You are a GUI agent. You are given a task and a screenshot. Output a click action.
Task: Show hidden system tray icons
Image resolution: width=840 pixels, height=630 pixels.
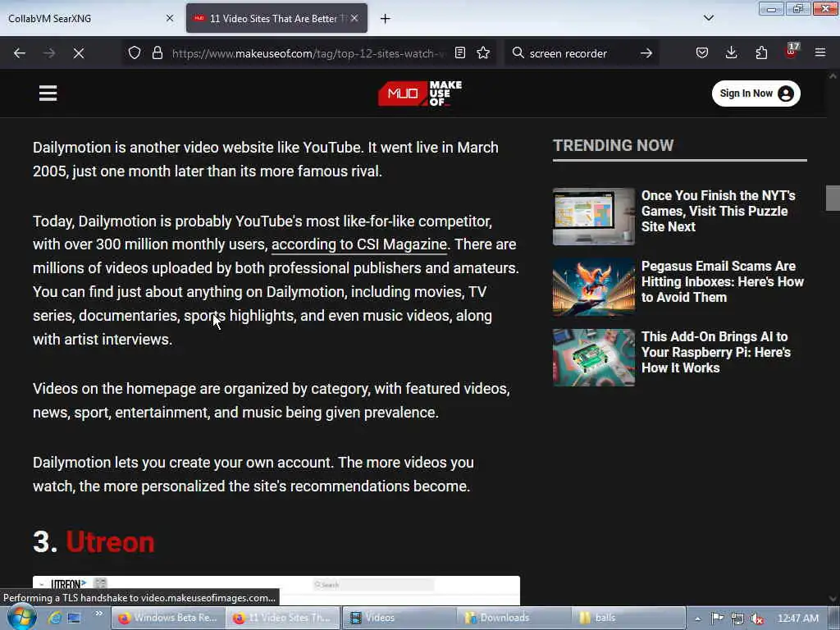[697, 619]
